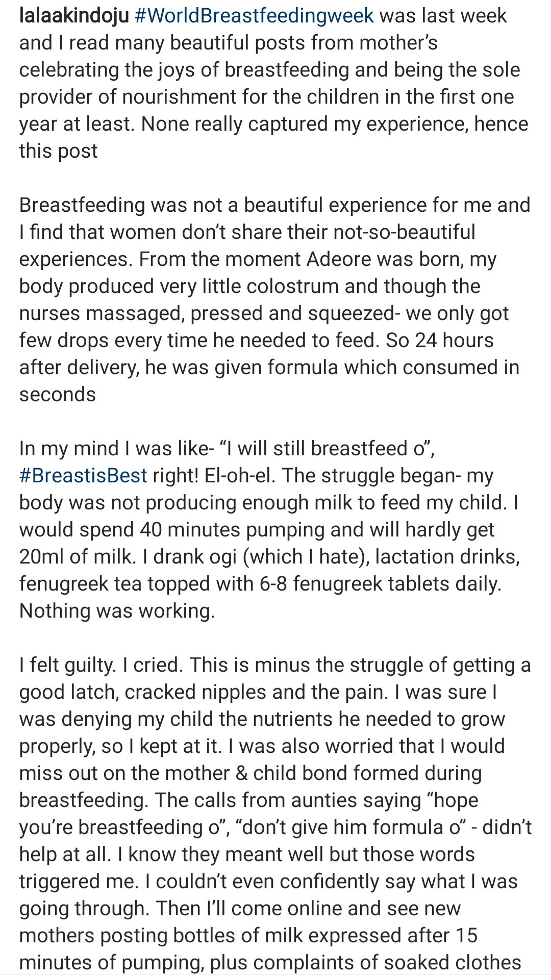Tap the word "seconds" ending second paragraph
The width and height of the screenshot is (551, 980).
pyautogui.click(x=57, y=395)
